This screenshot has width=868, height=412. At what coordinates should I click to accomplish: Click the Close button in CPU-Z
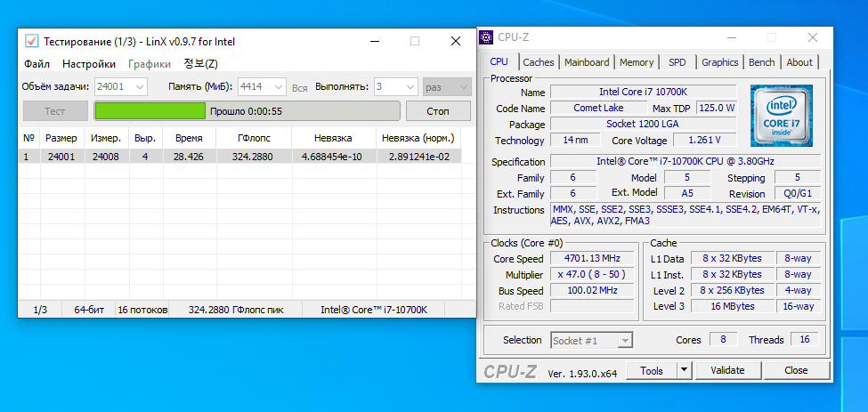click(x=796, y=370)
